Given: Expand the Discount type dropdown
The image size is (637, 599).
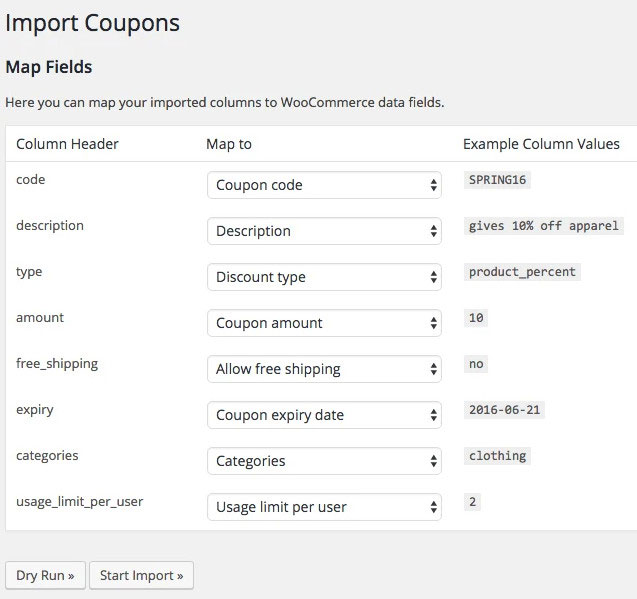Looking at the screenshot, I should [x=324, y=277].
